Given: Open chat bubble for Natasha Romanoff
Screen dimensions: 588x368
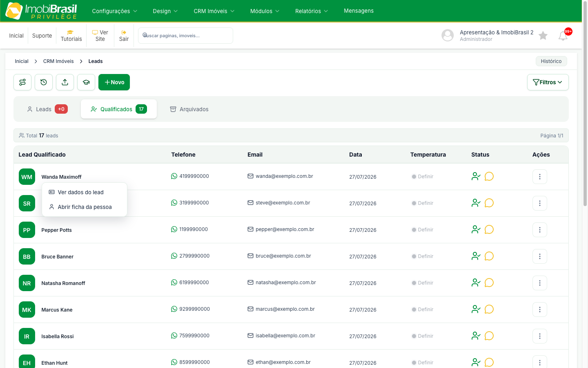Looking at the screenshot, I should click(x=489, y=283).
